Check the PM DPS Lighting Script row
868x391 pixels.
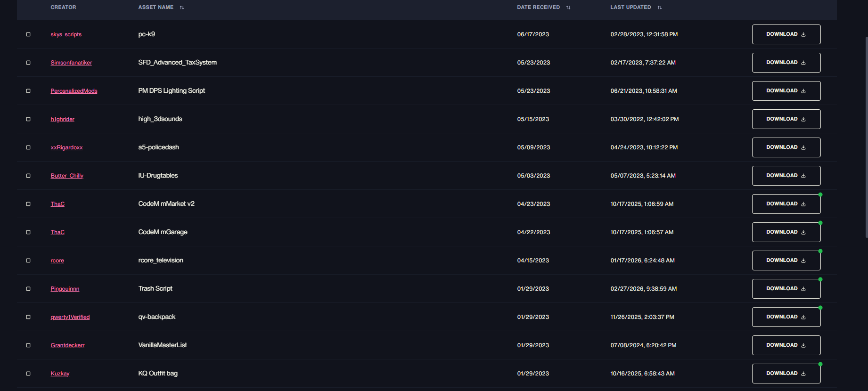tap(28, 91)
